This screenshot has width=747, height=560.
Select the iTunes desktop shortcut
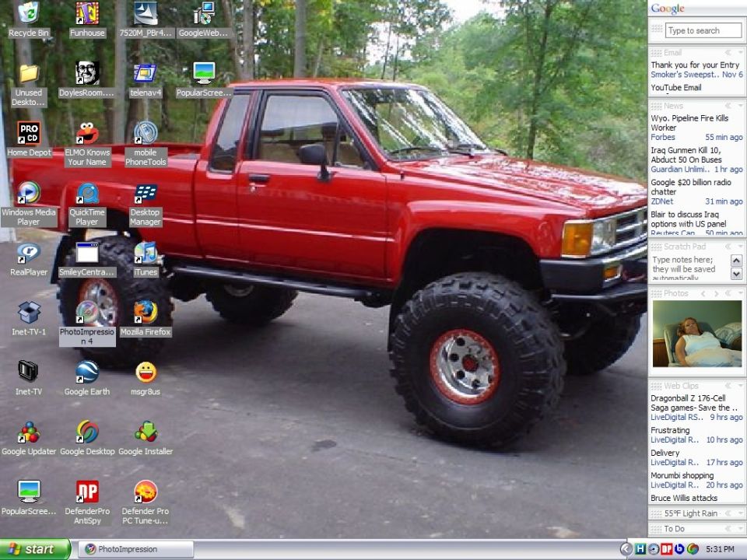[146, 260]
